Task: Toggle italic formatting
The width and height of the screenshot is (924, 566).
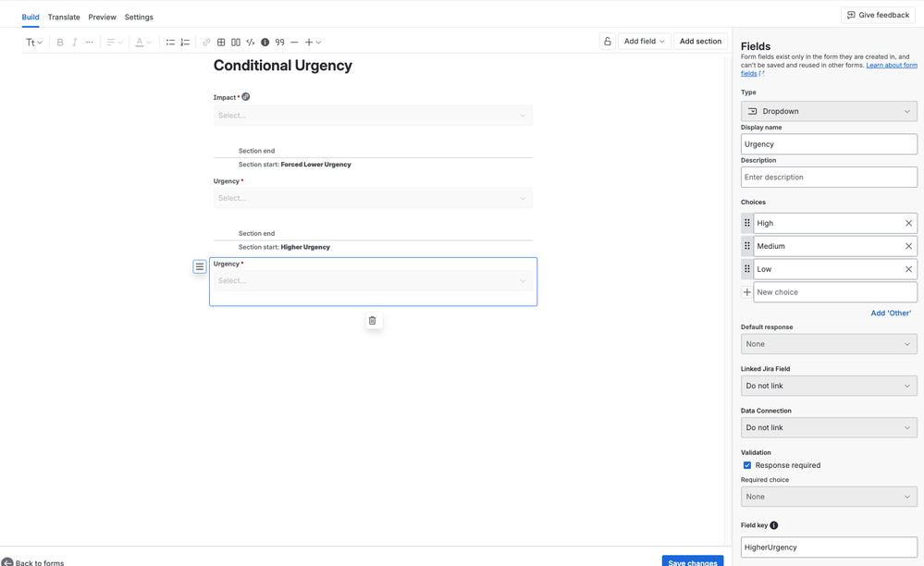Action: click(x=74, y=43)
